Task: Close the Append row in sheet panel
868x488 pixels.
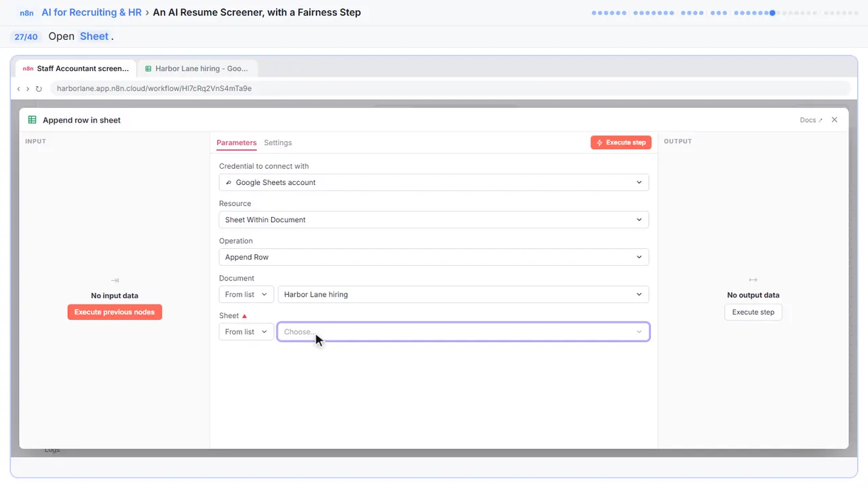Action: [x=835, y=120]
